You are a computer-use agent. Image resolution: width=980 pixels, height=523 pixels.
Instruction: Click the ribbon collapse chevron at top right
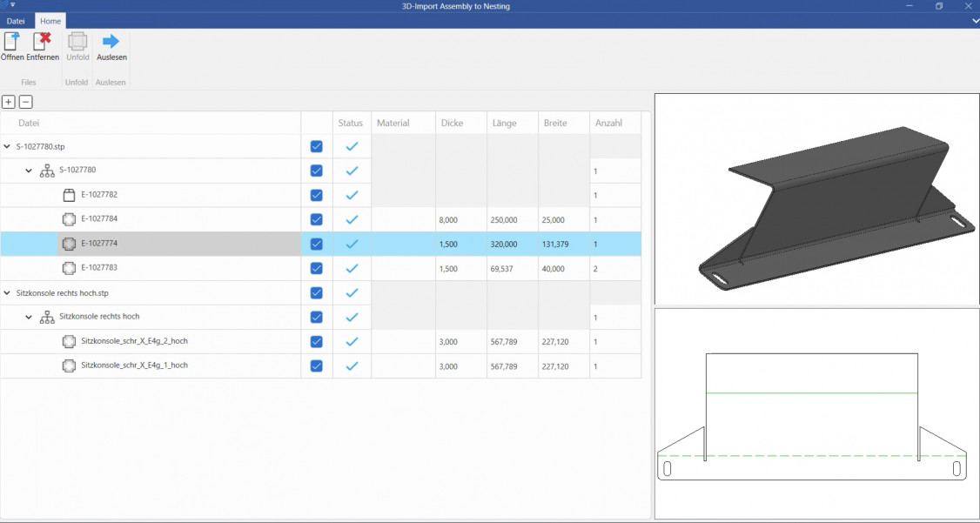[x=975, y=20]
